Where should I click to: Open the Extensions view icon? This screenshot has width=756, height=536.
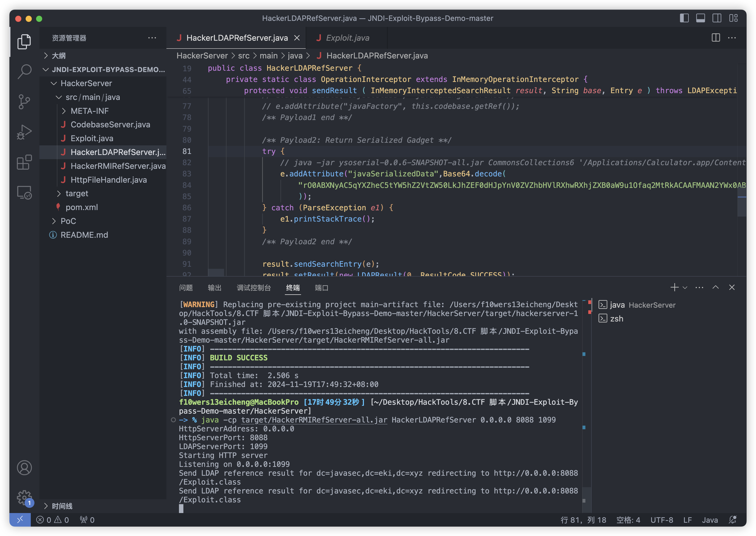pos(24,162)
